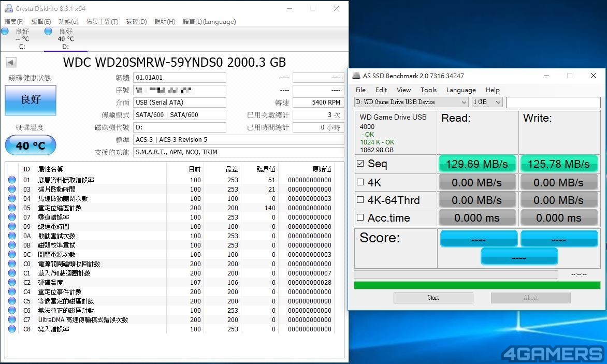The image size is (607, 364).
Task: Click the Seq read result 129.69 MB/s
Action: click(x=477, y=164)
